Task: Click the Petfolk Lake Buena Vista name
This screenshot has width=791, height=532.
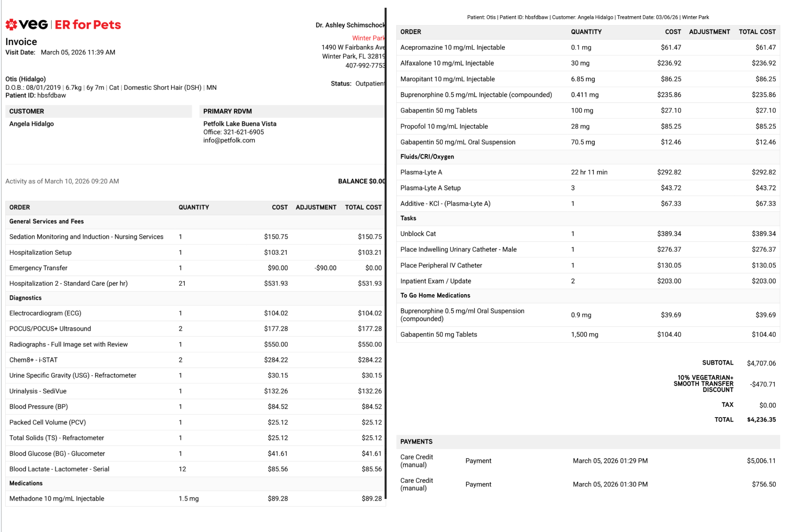Action: pos(240,124)
